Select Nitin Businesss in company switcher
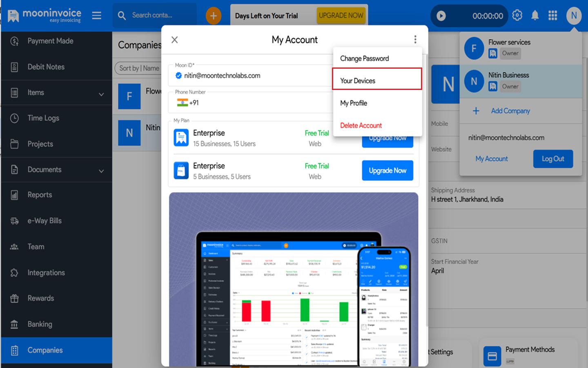The height and width of the screenshot is (368, 588). (521, 81)
